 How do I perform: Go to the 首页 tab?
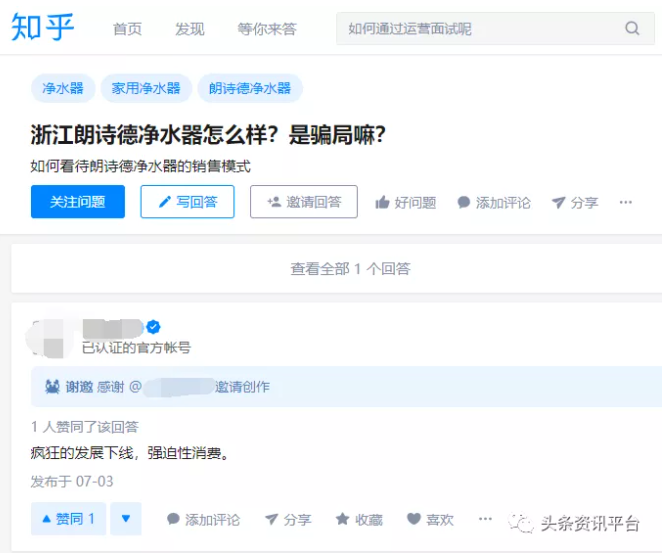pyautogui.click(x=127, y=29)
